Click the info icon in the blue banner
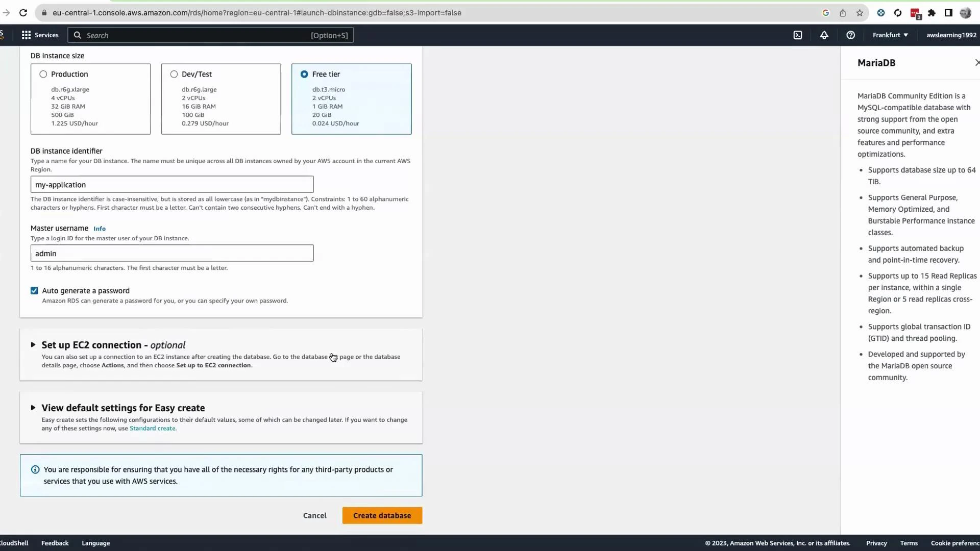 click(35, 469)
